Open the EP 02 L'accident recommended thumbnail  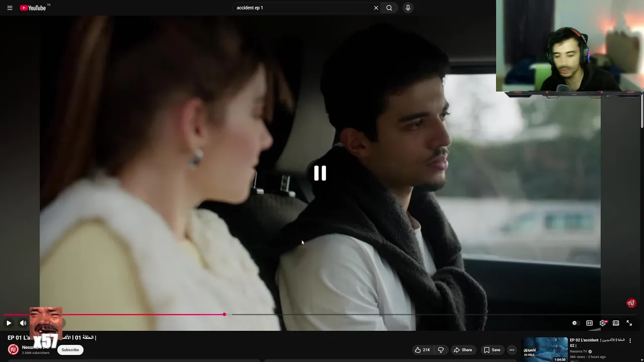tap(544, 349)
